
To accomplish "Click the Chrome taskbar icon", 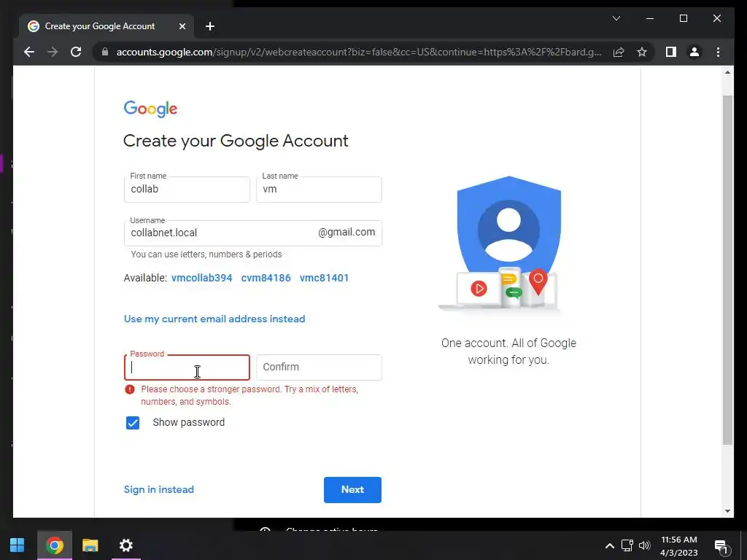I will [x=54, y=545].
